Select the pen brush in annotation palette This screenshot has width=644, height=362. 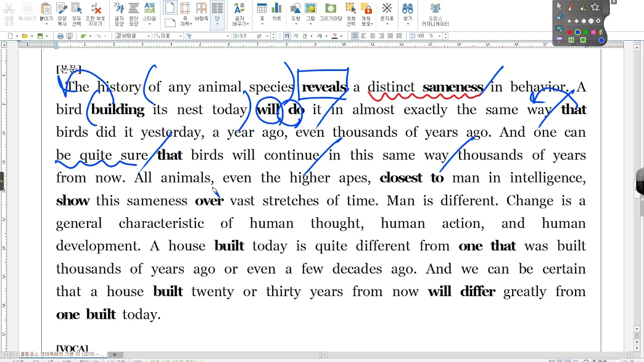571,7
